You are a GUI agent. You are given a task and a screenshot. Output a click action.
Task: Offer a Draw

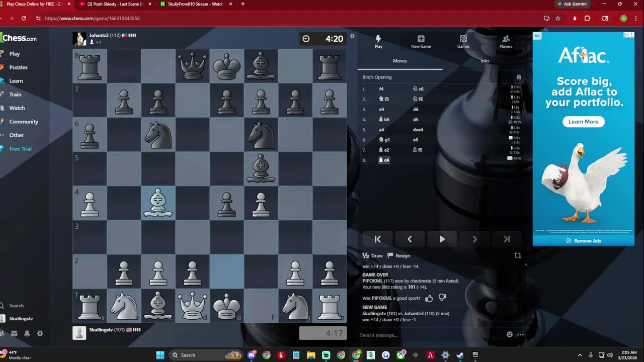(373, 256)
